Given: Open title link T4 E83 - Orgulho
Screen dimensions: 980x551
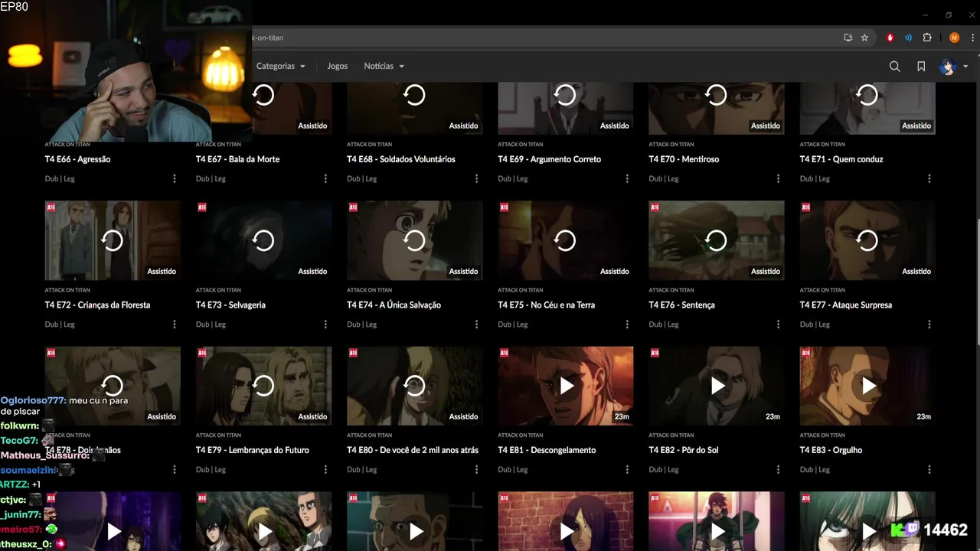Looking at the screenshot, I should (831, 450).
